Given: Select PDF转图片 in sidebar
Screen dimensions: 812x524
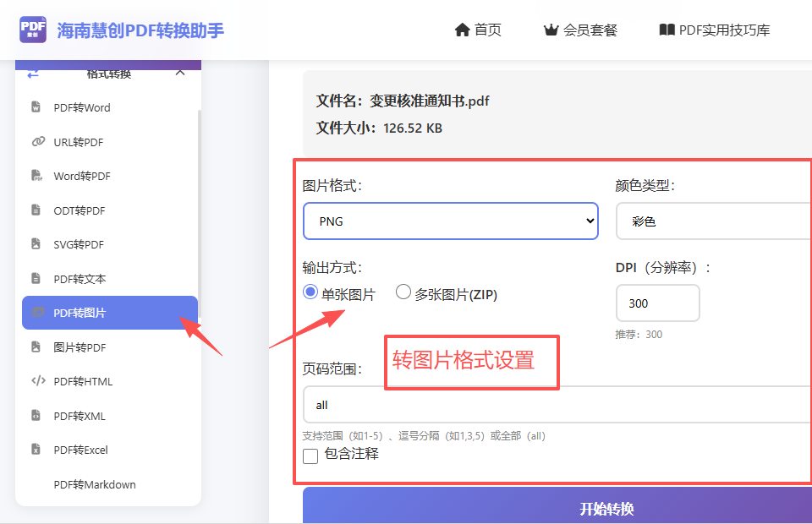Looking at the screenshot, I should coord(110,313).
